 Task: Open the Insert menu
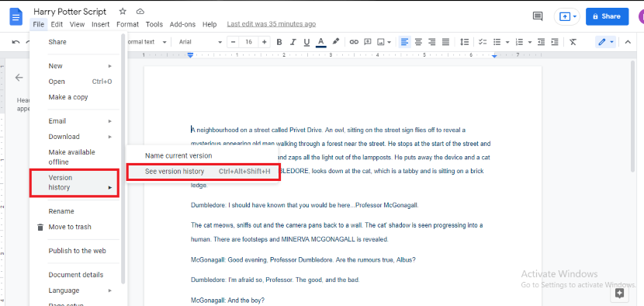[101, 24]
